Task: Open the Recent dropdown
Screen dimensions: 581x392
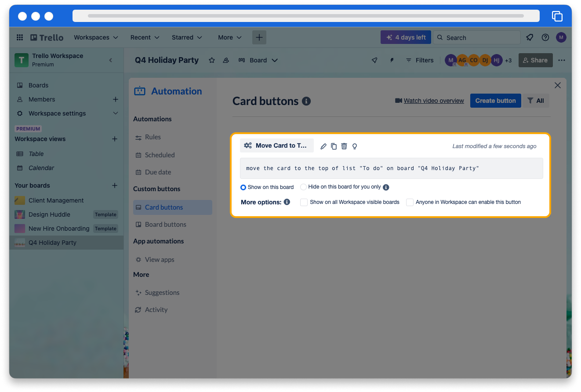Action: click(x=145, y=37)
